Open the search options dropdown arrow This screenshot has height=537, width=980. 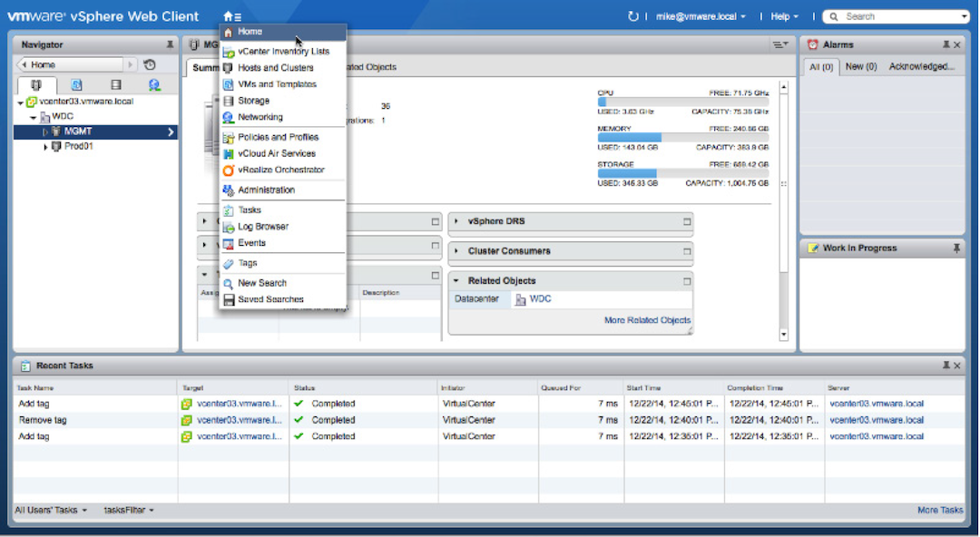coord(965,17)
